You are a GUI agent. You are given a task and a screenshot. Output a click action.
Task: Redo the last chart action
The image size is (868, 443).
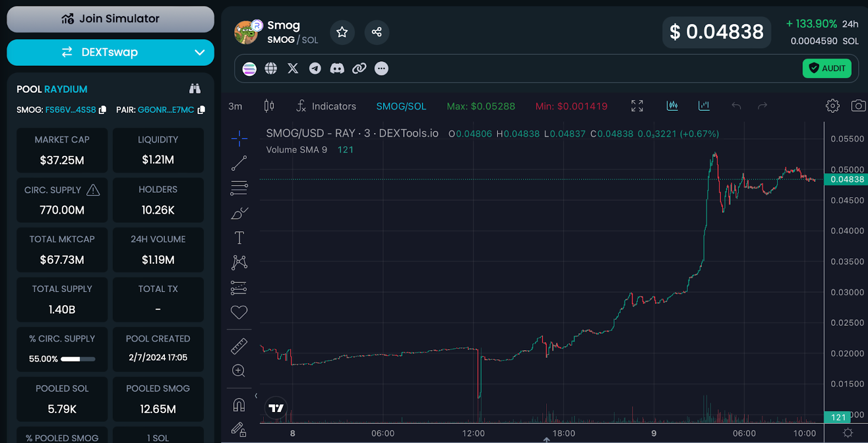point(763,106)
